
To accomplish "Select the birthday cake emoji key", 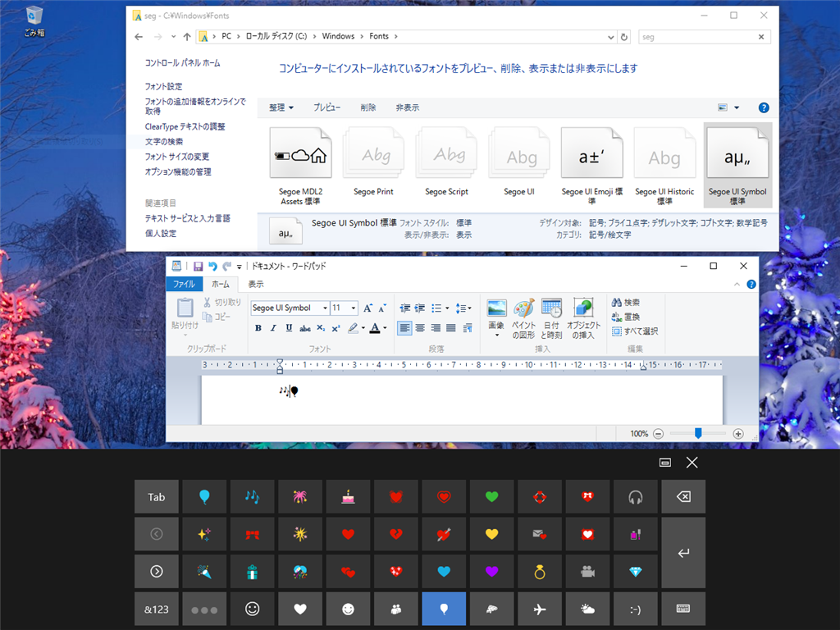I will 348,496.
